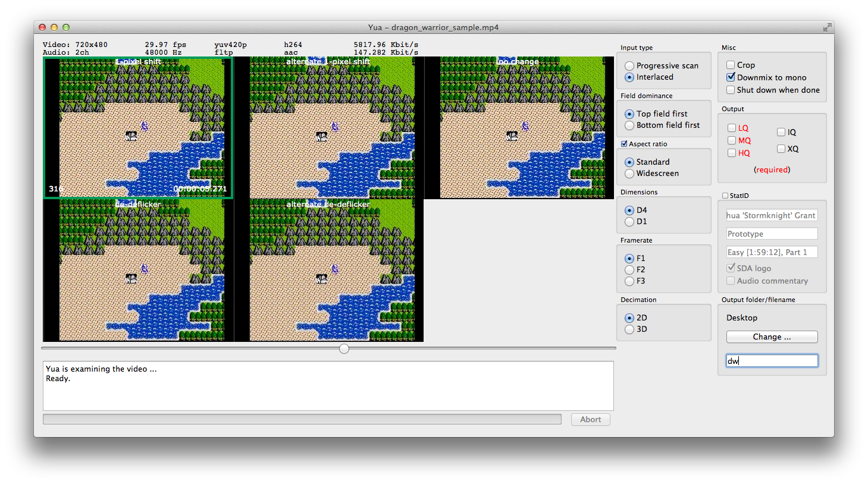
Task: Choose Bottom field first dominance
Action: (x=629, y=125)
